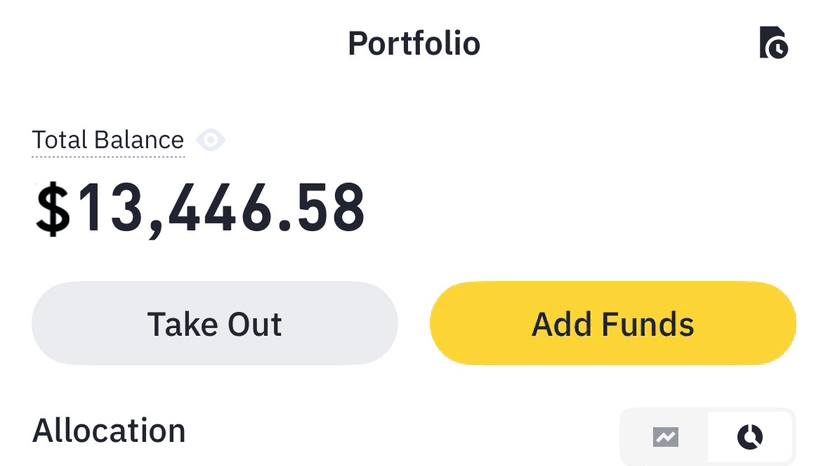Switch Allocation view to pie chart
This screenshot has height=466, width=828.
(x=750, y=437)
